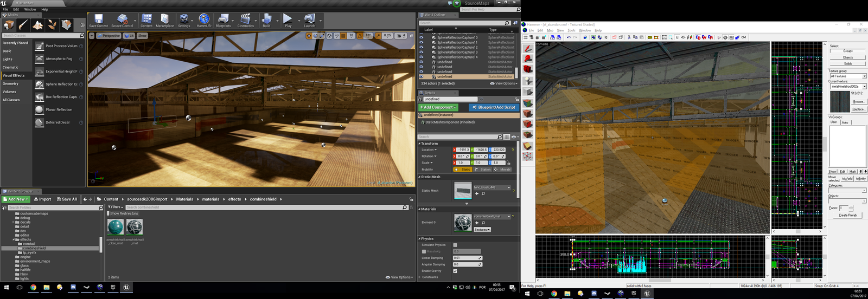Viewport: 868px width, 299px height.
Task: Enable the Simulate Physics checkbox
Action: pos(455,245)
